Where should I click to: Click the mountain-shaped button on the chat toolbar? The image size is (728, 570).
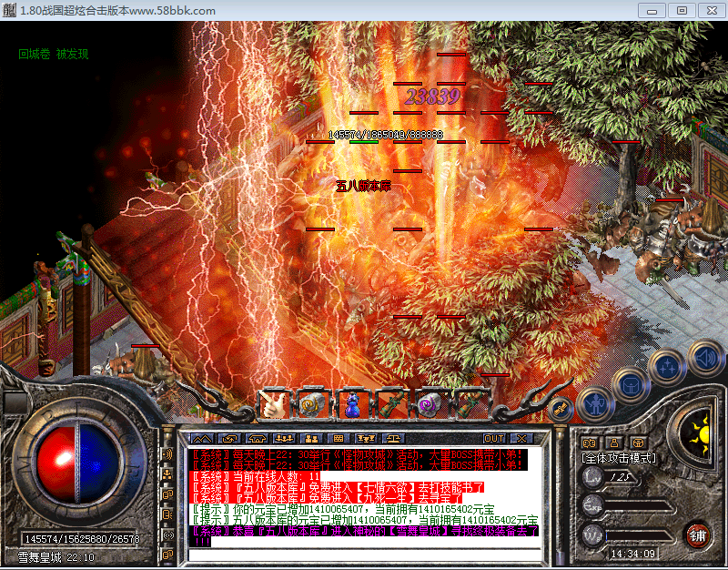[x=202, y=439]
